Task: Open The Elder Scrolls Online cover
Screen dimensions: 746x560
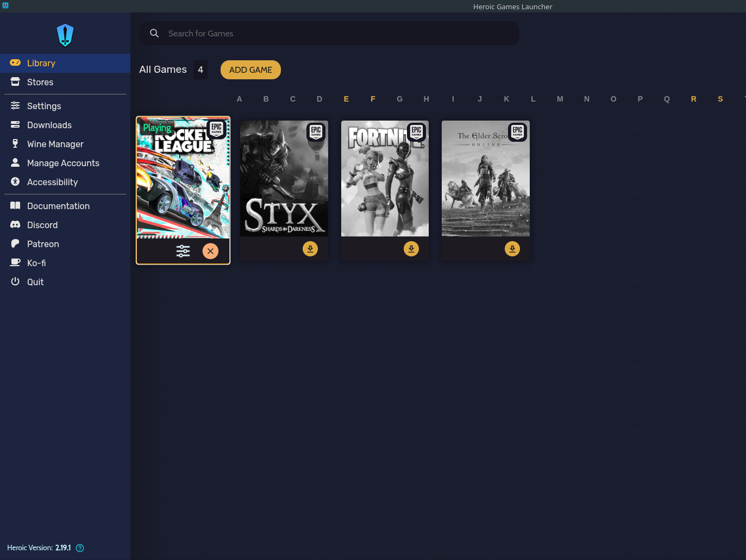Action: click(486, 179)
